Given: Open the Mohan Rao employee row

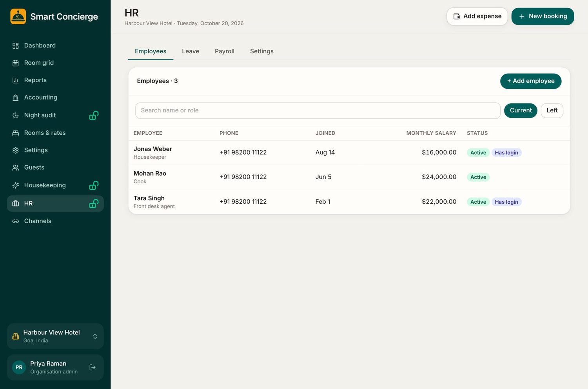Looking at the screenshot, I should (349, 177).
